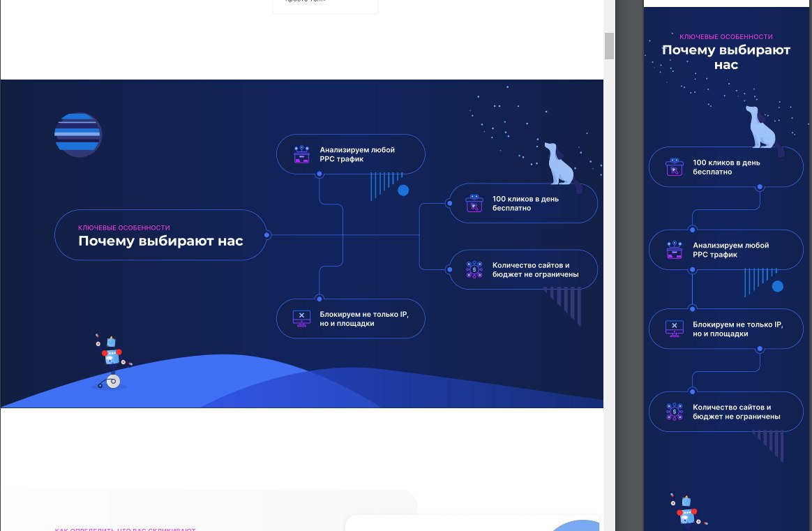
Task: Click the 'КЛЮЧЕВЫЕ ОСОБЕННОСТИ' label in the mobile preview
Action: pos(725,37)
